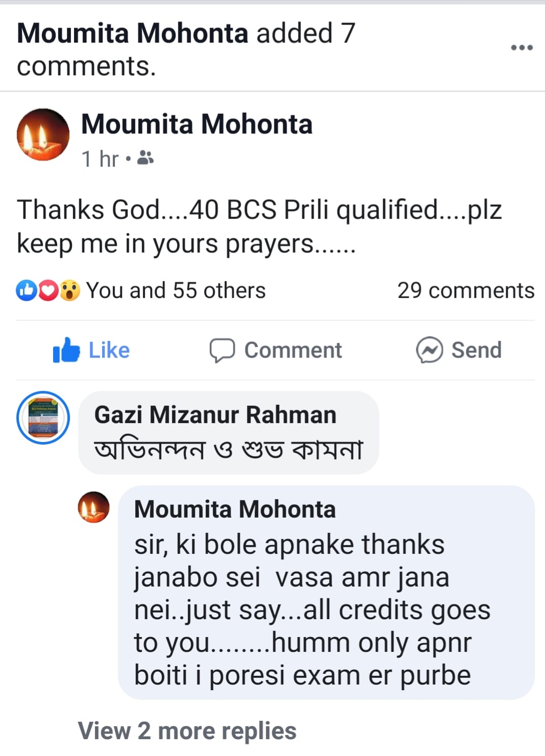
Task: Open Gazi Mizanur Rahman's profile picture
Action: pyautogui.click(x=43, y=418)
